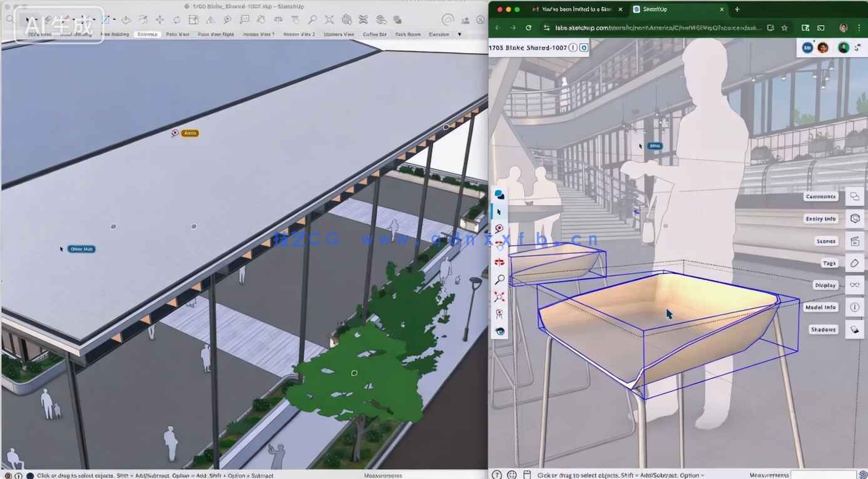This screenshot has height=479, width=868.
Task: Expand the scene tabs overflow arrow
Action: (459, 34)
